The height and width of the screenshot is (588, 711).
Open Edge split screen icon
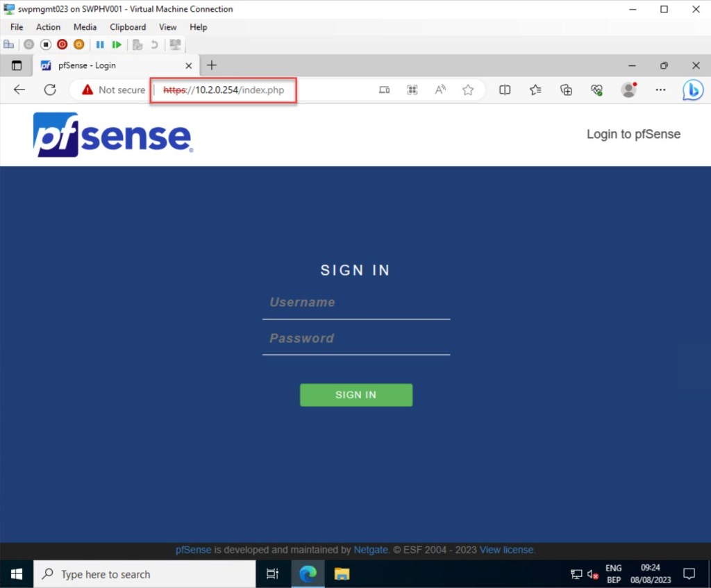pyautogui.click(x=505, y=90)
